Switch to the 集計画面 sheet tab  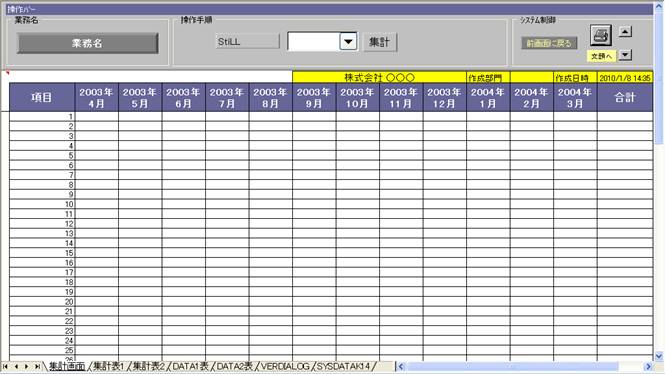pos(67,366)
